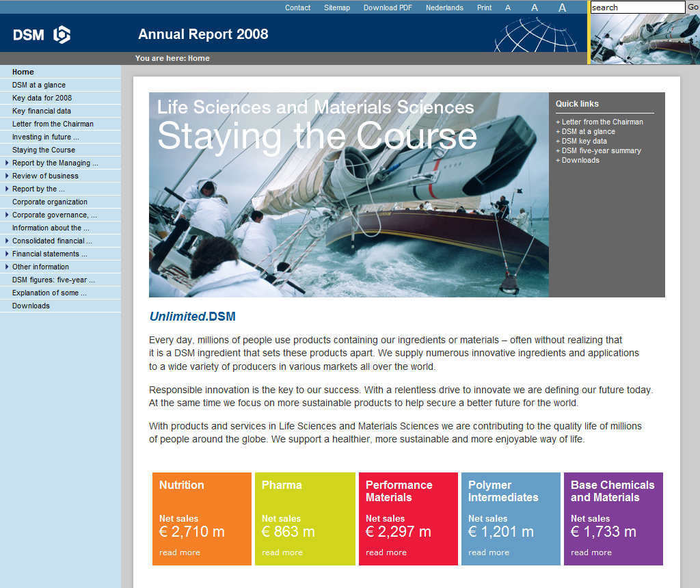Click the Unlimited.DSM heading
This screenshot has height=588, width=700.
point(192,317)
